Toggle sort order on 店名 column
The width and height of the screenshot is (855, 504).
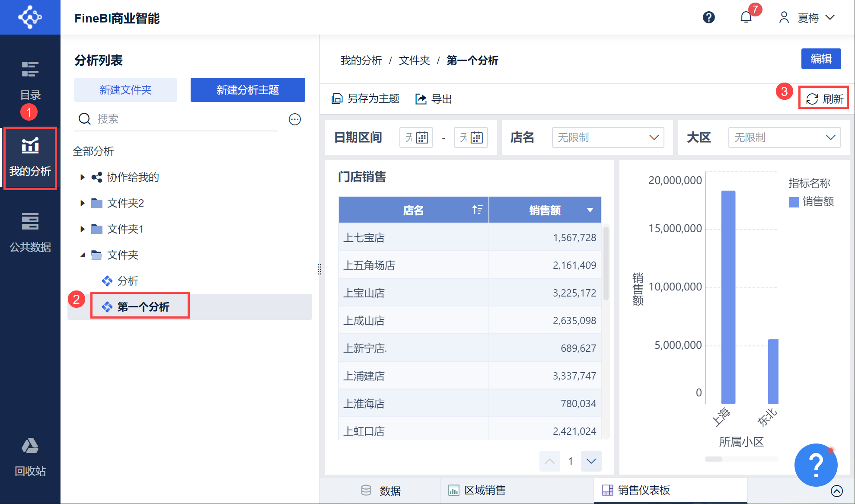pos(477,210)
